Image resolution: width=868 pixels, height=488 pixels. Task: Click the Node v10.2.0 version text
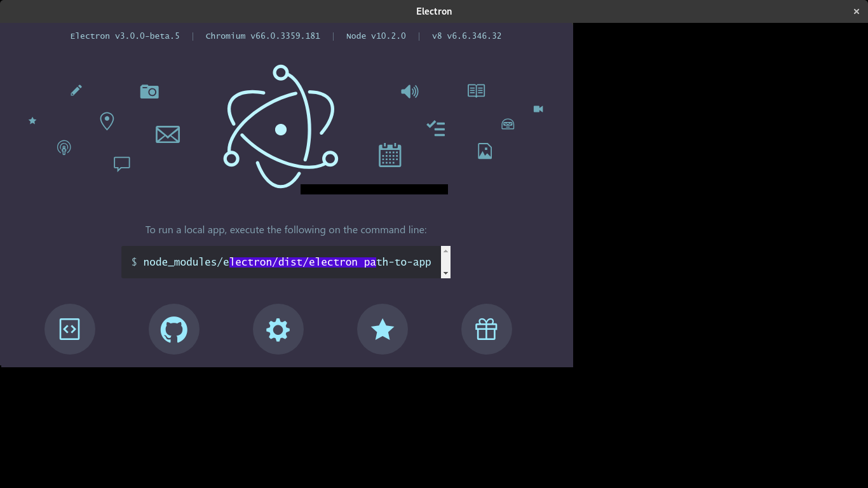(x=376, y=36)
